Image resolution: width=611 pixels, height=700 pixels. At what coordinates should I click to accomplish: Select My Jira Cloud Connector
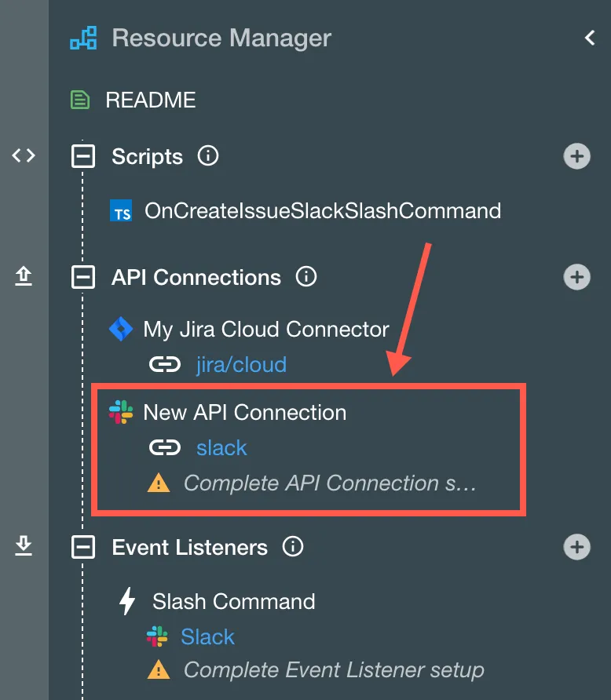pyautogui.click(x=266, y=330)
